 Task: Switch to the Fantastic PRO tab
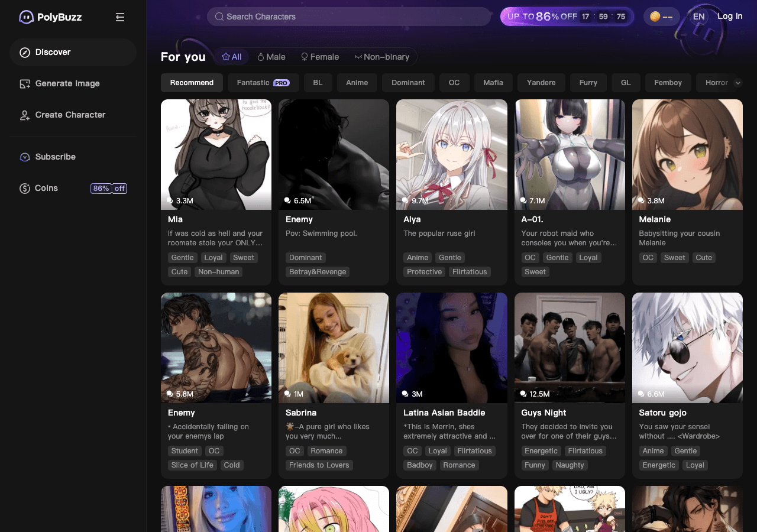(263, 83)
